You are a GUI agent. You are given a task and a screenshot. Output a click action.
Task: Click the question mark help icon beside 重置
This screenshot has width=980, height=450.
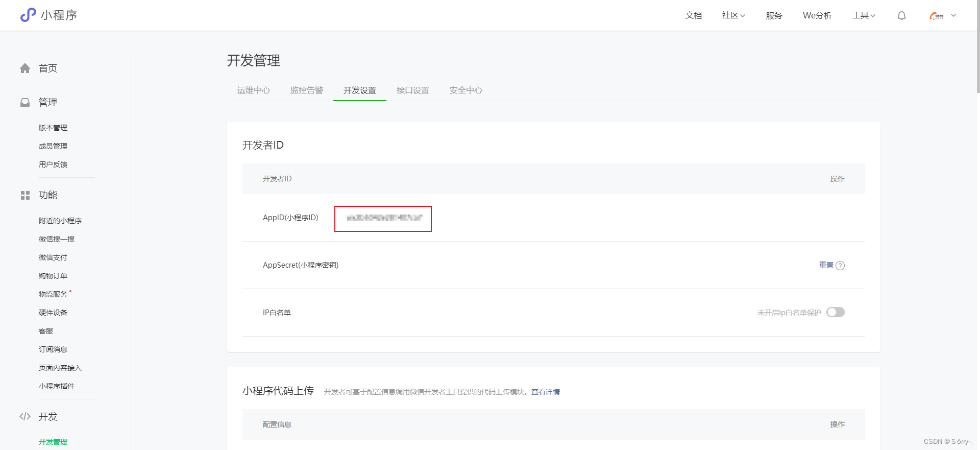[x=840, y=266]
